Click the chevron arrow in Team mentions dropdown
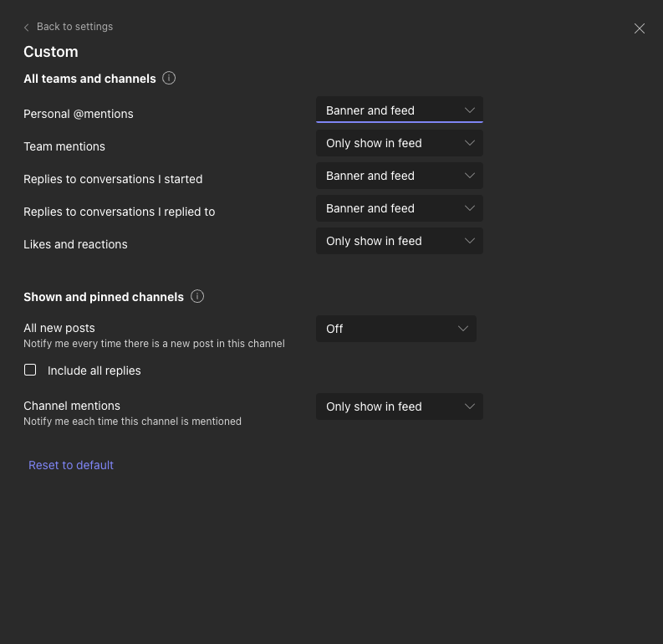The image size is (663, 644). 469,143
